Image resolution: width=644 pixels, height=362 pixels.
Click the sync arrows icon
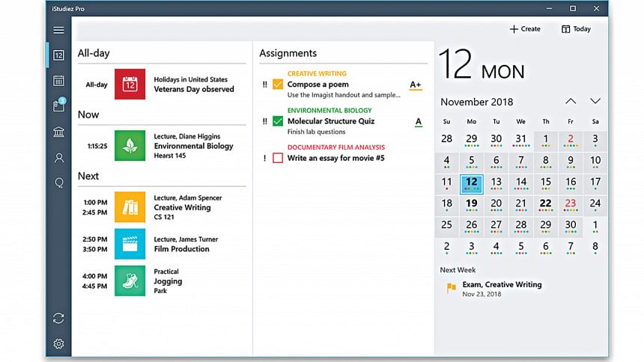pos(58,318)
